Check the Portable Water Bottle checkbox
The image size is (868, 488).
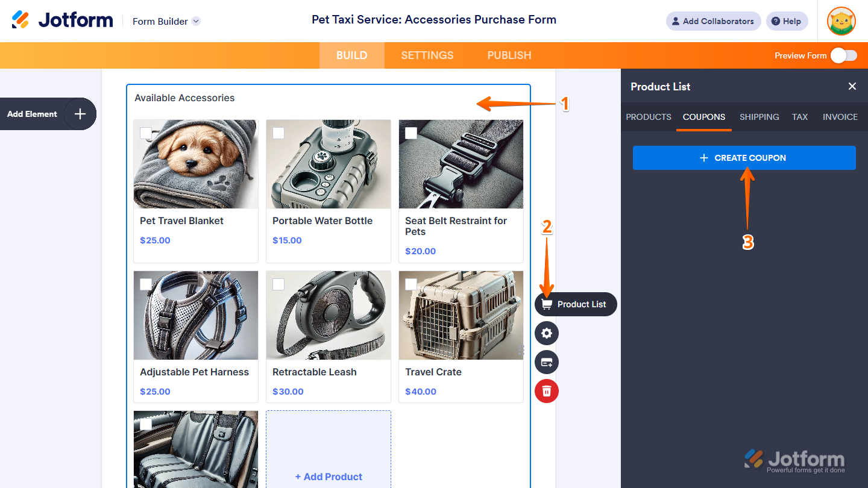[x=278, y=133]
